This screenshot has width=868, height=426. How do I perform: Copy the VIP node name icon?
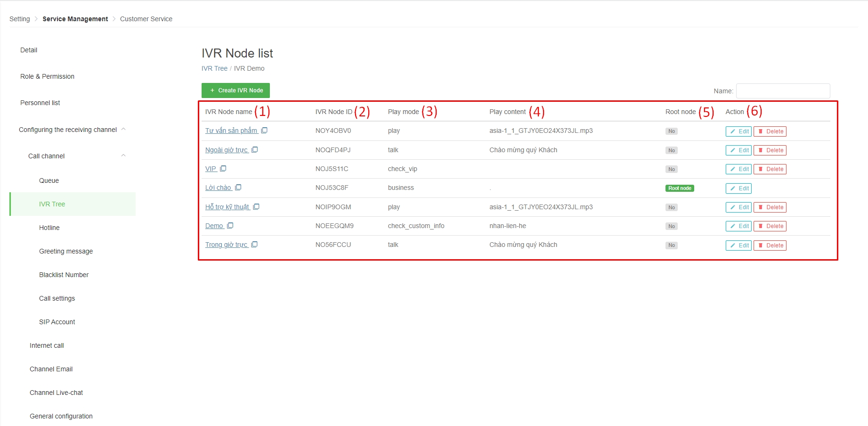click(x=223, y=169)
